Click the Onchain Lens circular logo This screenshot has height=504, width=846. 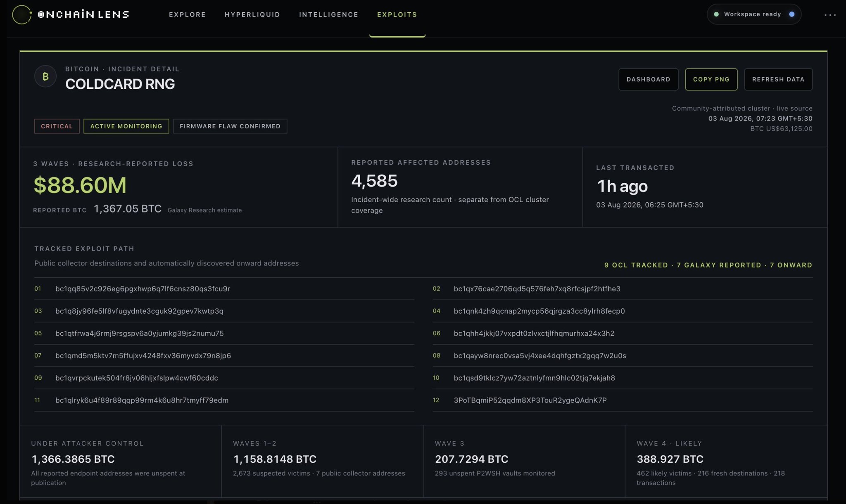[22, 14]
